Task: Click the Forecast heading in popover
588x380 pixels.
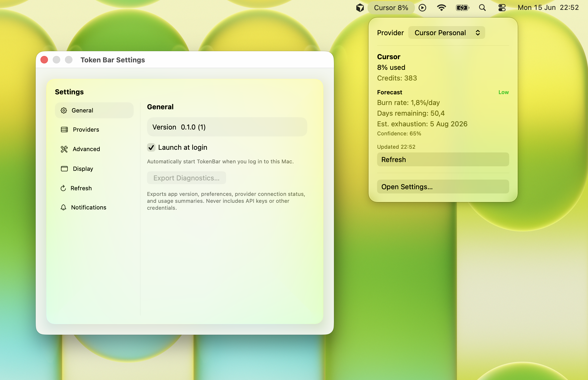Action: click(389, 92)
